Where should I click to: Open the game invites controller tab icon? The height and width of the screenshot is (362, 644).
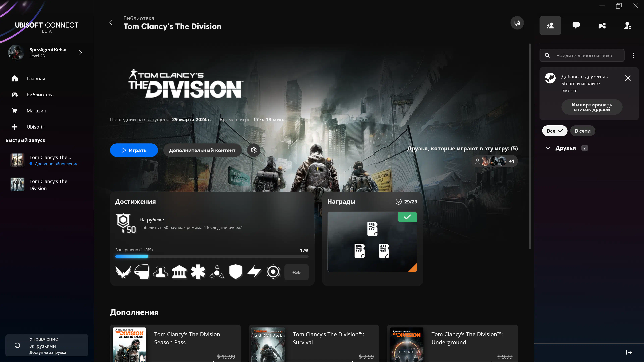point(602,25)
